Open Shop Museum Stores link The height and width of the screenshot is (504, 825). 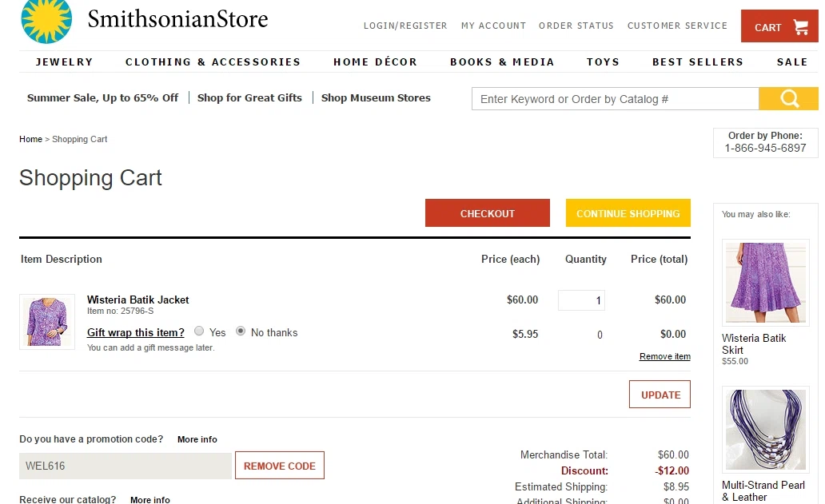(x=376, y=97)
